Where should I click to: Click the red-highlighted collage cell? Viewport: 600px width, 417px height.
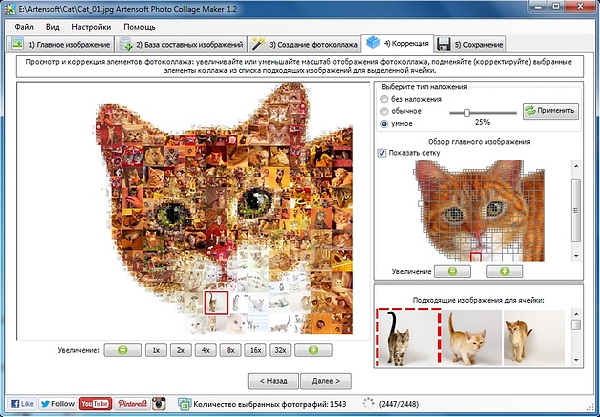tap(216, 303)
